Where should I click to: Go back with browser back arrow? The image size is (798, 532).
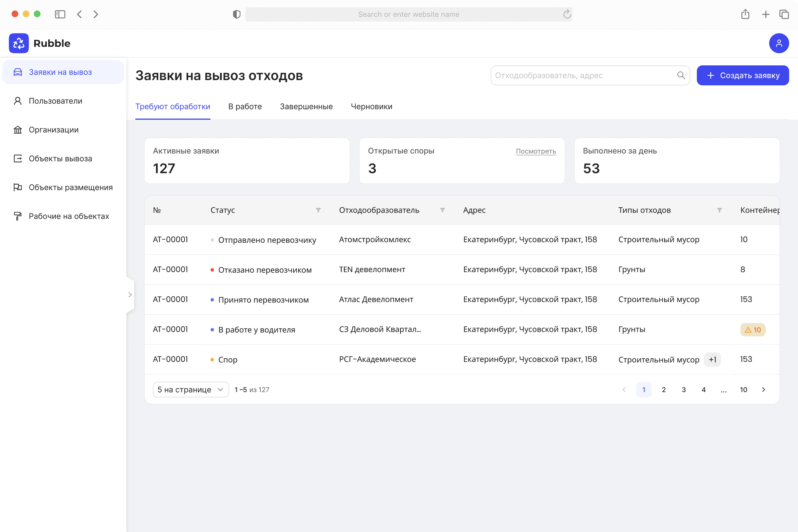tap(79, 14)
